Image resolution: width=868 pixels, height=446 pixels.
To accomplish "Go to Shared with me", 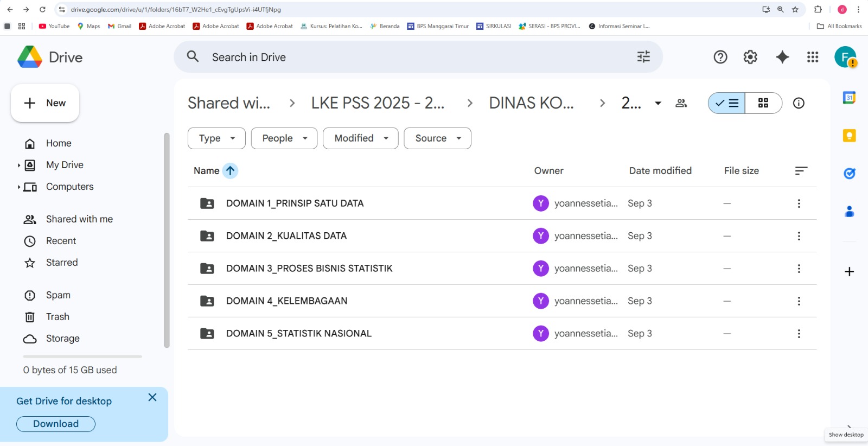I will coord(79,219).
